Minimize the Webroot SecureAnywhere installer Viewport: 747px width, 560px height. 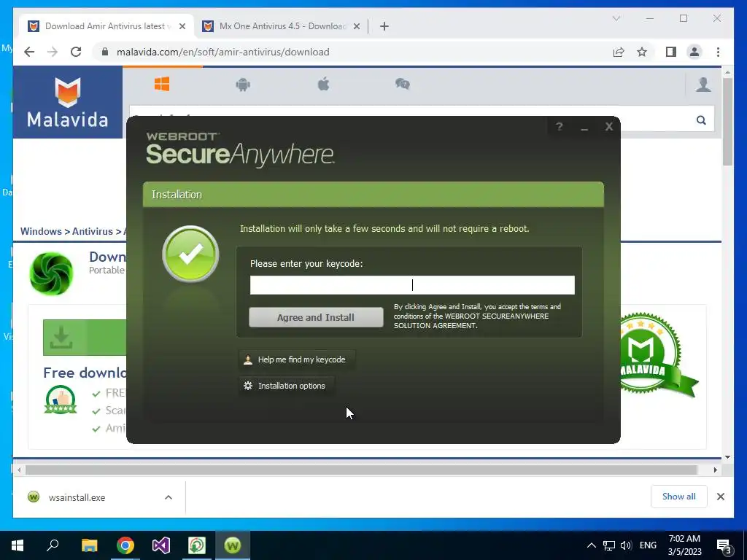(x=584, y=127)
